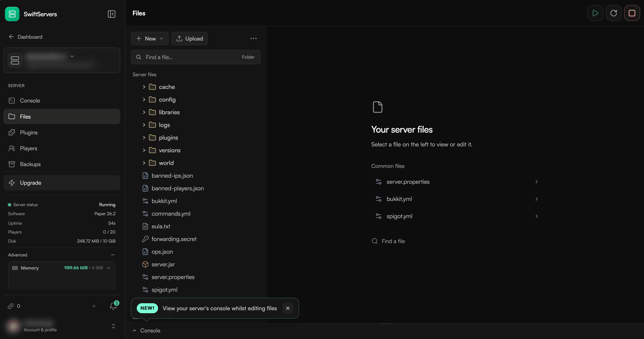Open the notifications bell
Viewport: 644px width, 339px height.
113,306
